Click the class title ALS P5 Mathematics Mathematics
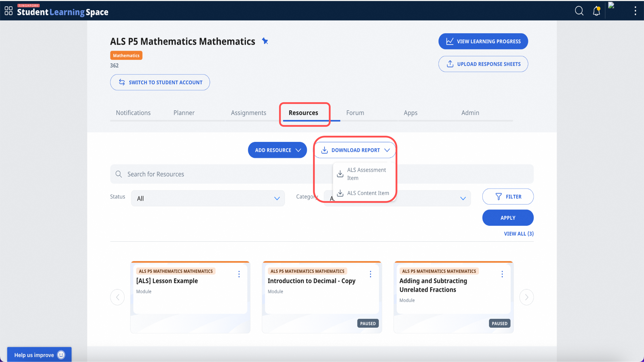 [x=182, y=41]
